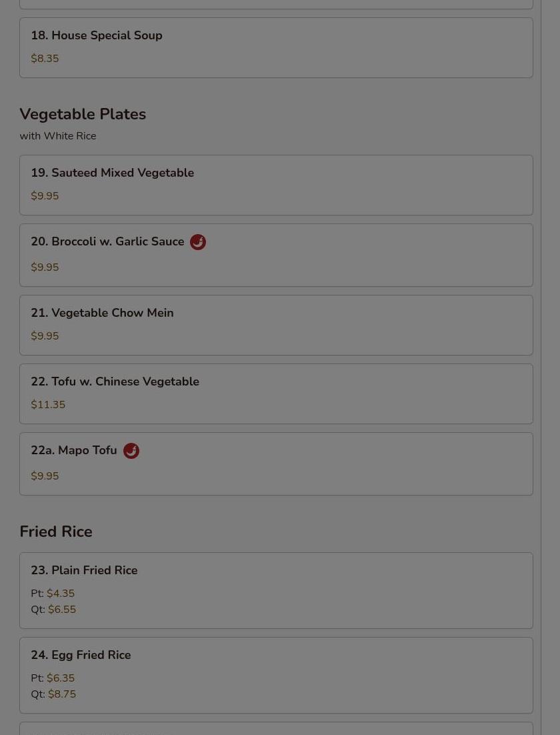Open Plain Fried Rice item
560x735 pixels.
tap(84, 571)
